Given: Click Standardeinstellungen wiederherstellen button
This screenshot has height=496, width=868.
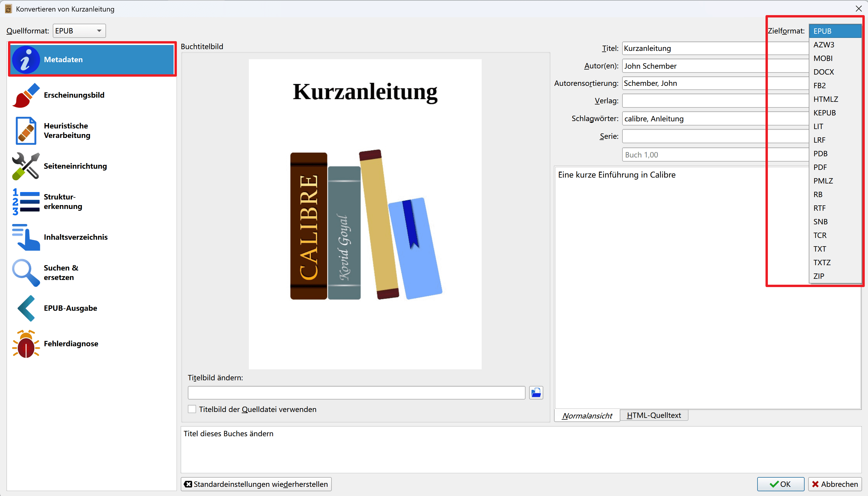Looking at the screenshot, I should pos(256,484).
